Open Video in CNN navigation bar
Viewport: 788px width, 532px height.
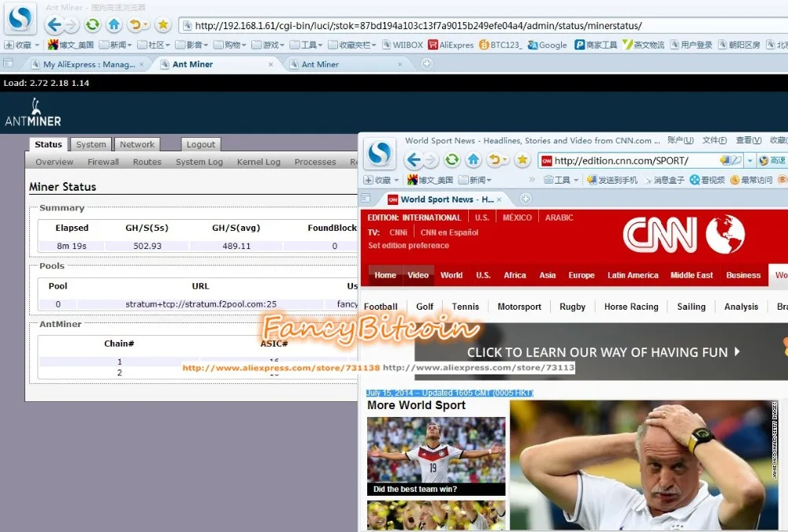coord(418,275)
